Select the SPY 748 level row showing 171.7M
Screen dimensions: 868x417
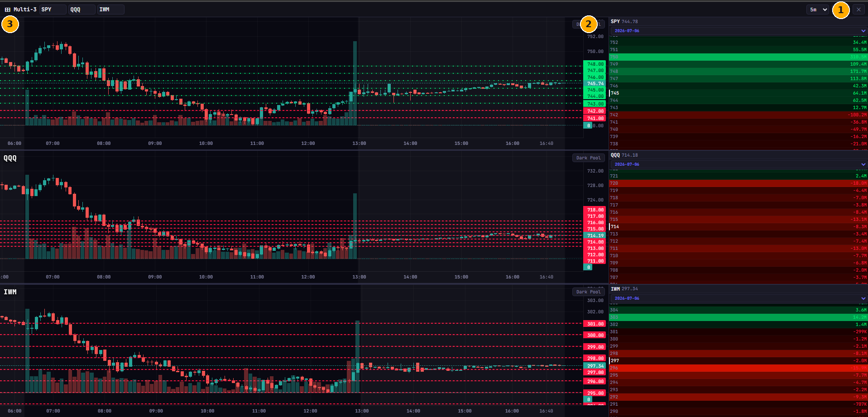tap(738, 72)
